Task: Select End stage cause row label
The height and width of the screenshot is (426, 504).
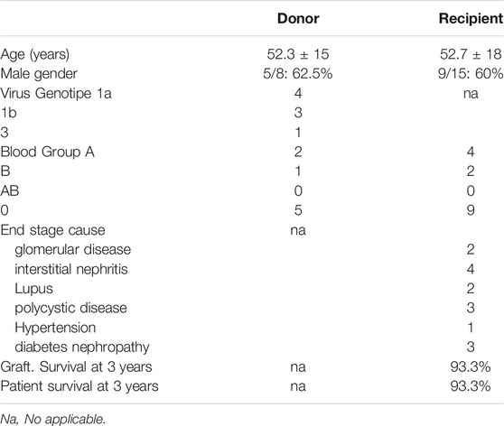Action: (52, 230)
